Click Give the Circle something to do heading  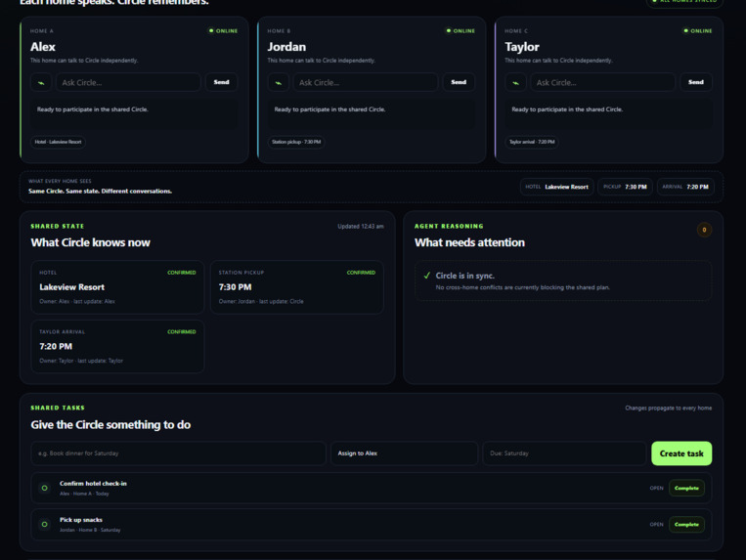[x=110, y=425]
